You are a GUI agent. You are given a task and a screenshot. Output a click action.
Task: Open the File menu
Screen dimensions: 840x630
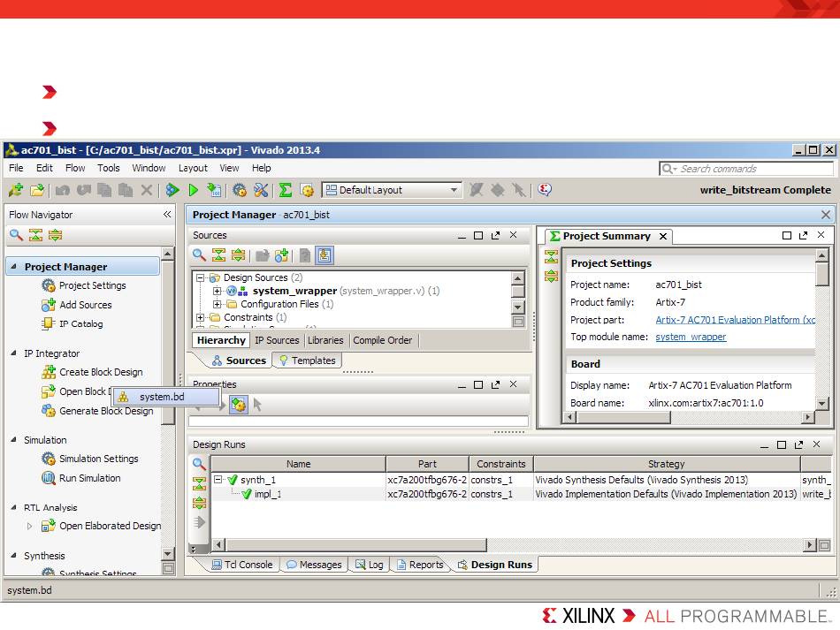[x=16, y=168]
